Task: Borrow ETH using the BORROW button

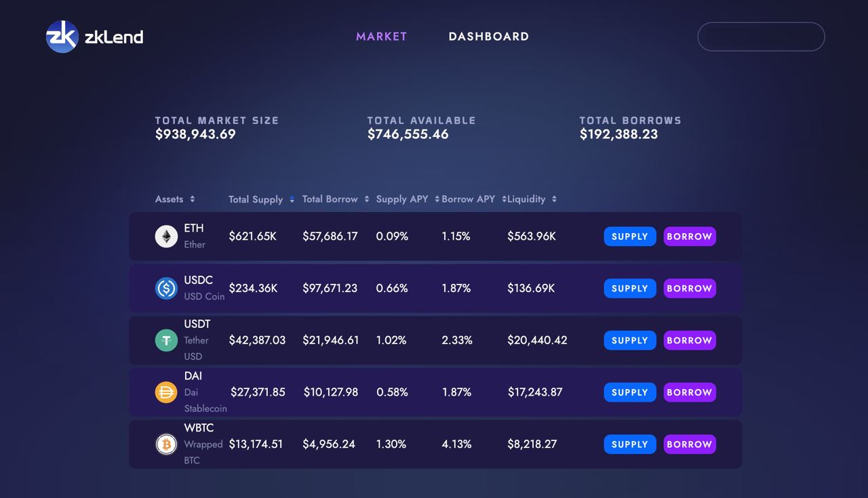Action: (x=690, y=236)
